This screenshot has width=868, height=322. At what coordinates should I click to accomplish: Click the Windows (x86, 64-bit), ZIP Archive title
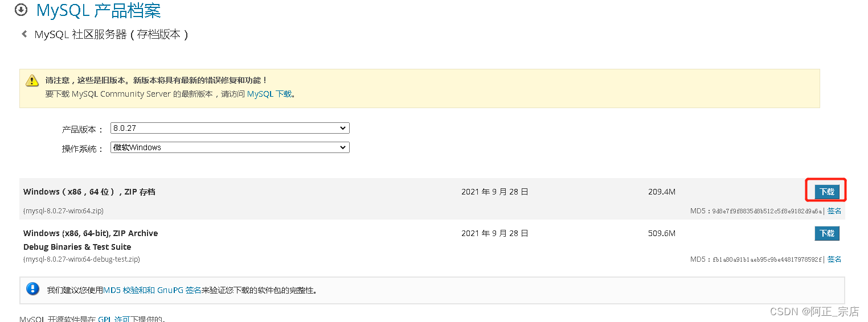coord(91,233)
